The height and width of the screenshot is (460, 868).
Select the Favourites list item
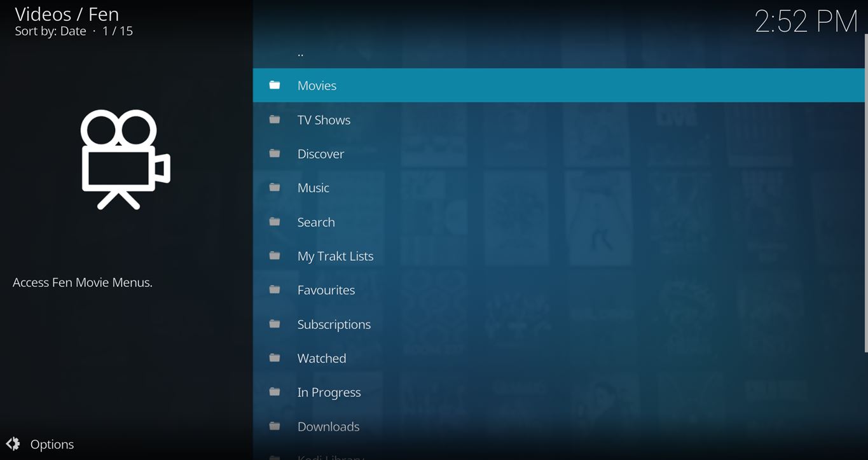click(326, 290)
